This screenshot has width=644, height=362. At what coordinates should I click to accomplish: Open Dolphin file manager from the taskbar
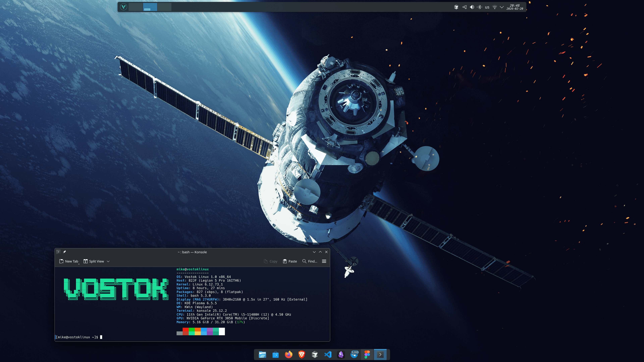[262, 354]
